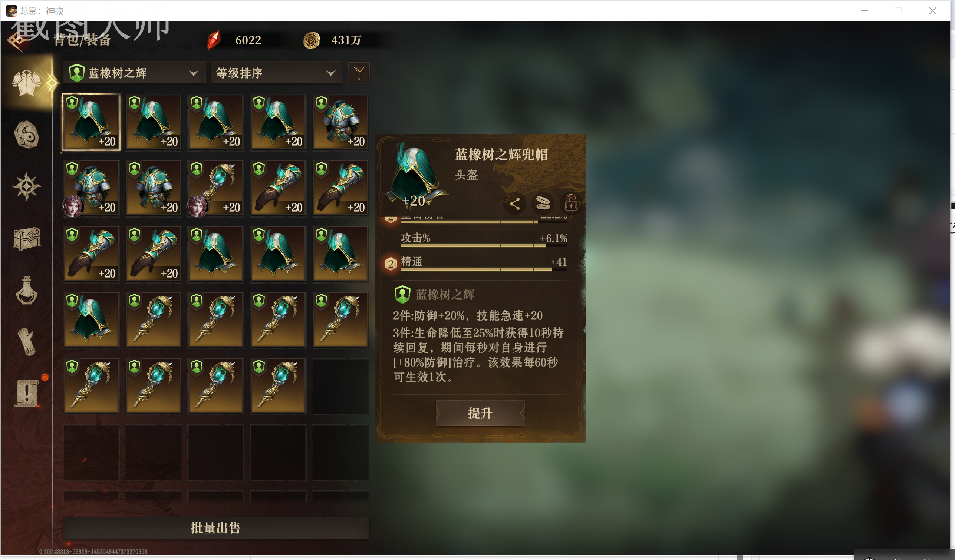955x560 pixels.
Task: Select the rune stone sidebar icon
Action: pos(27,135)
